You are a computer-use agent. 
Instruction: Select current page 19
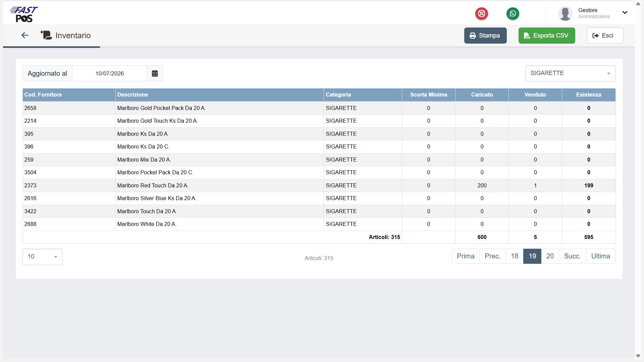(532, 256)
